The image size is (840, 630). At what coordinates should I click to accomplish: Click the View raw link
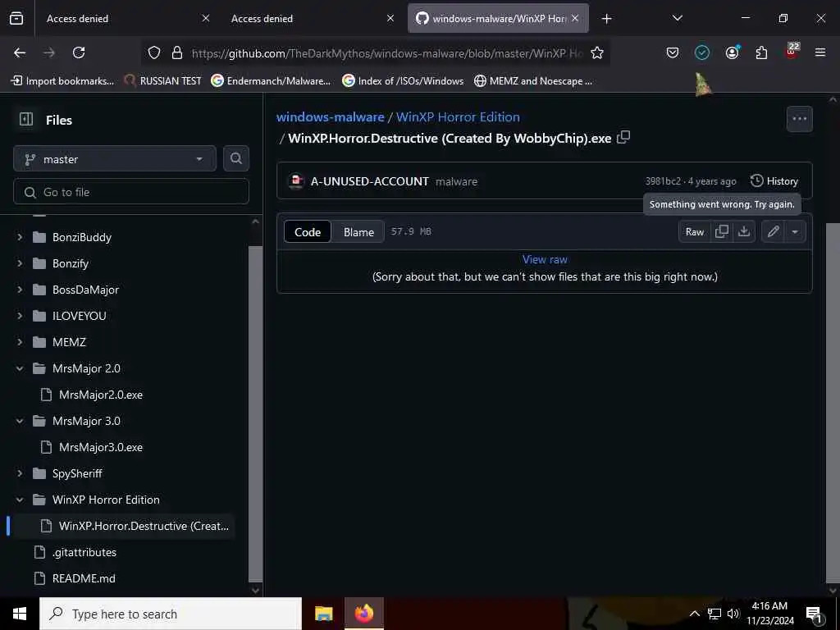tap(545, 259)
